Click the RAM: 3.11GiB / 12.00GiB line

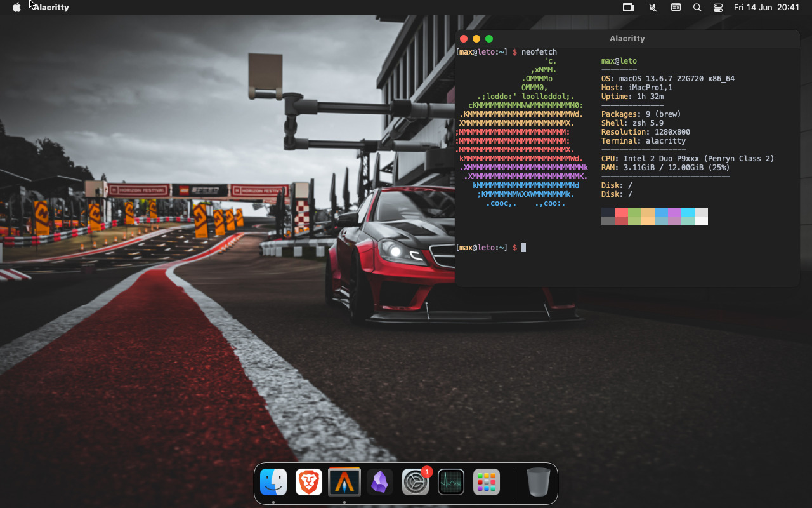coord(665,168)
